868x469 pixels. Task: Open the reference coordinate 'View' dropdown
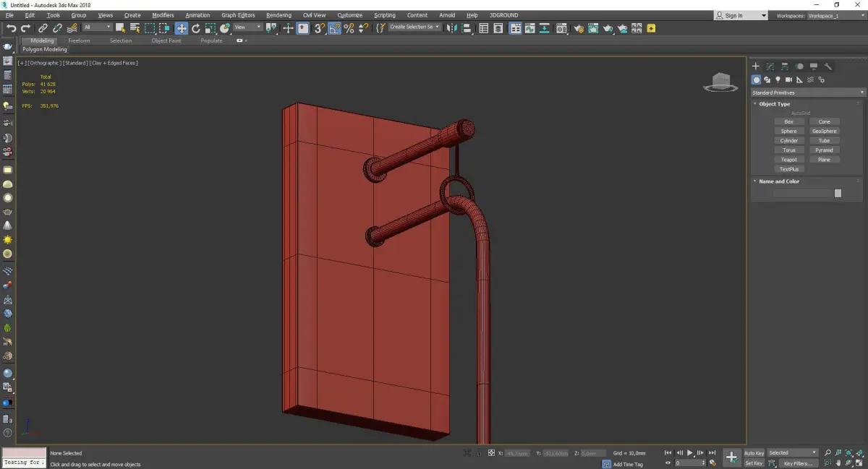247,27
